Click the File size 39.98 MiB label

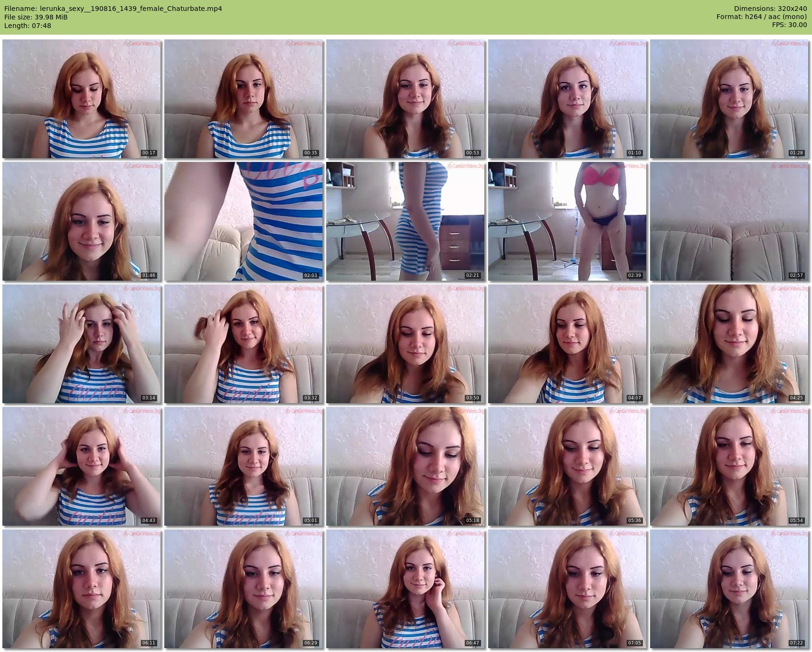point(36,17)
